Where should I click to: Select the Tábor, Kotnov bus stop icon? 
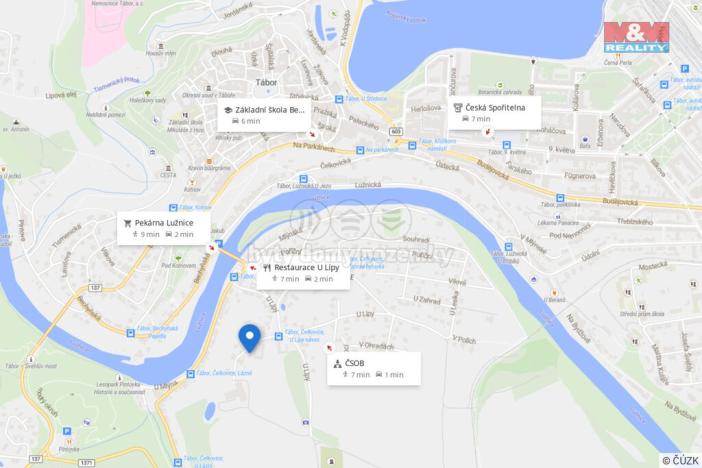click(173, 208)
